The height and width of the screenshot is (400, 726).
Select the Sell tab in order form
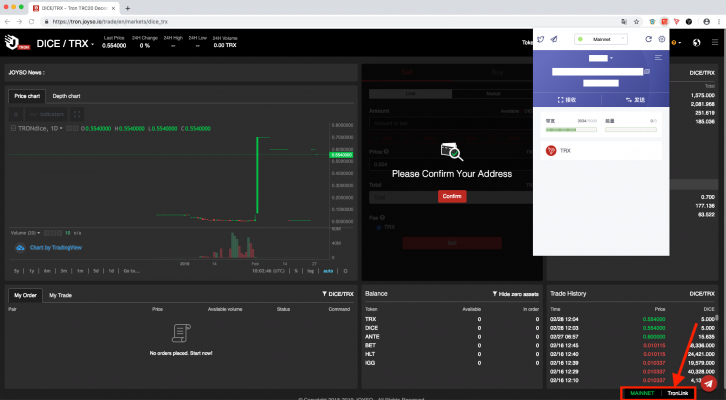click(x=407, y=72)
